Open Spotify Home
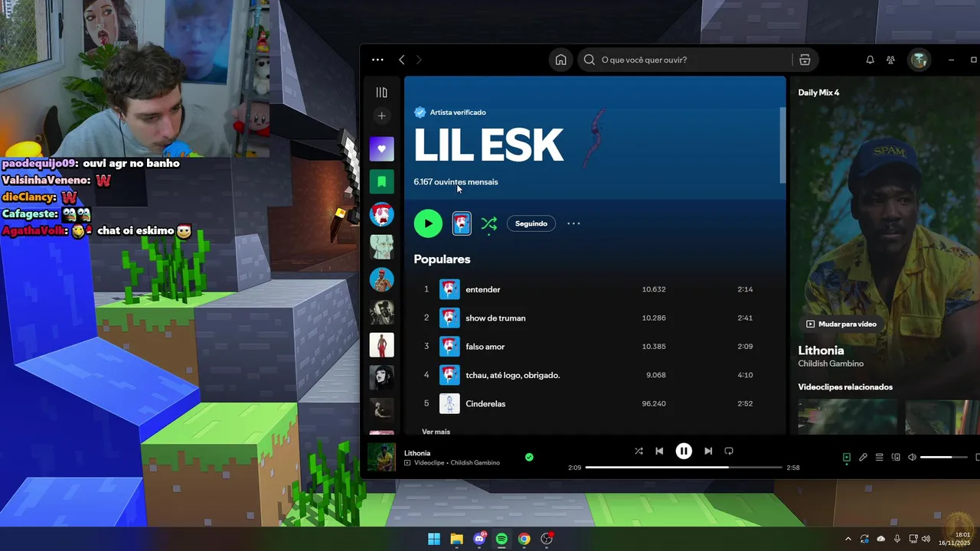 pyautogui.click(x=561, y=60)
